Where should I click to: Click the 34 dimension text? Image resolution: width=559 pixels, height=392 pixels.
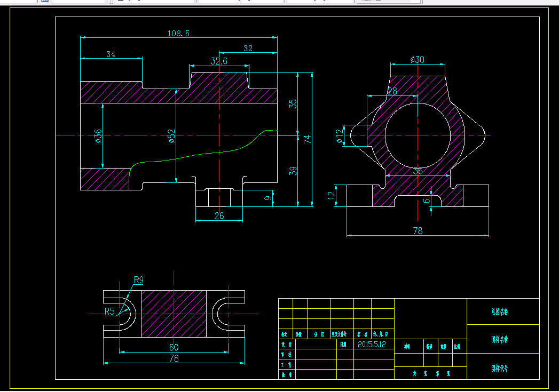111,54
